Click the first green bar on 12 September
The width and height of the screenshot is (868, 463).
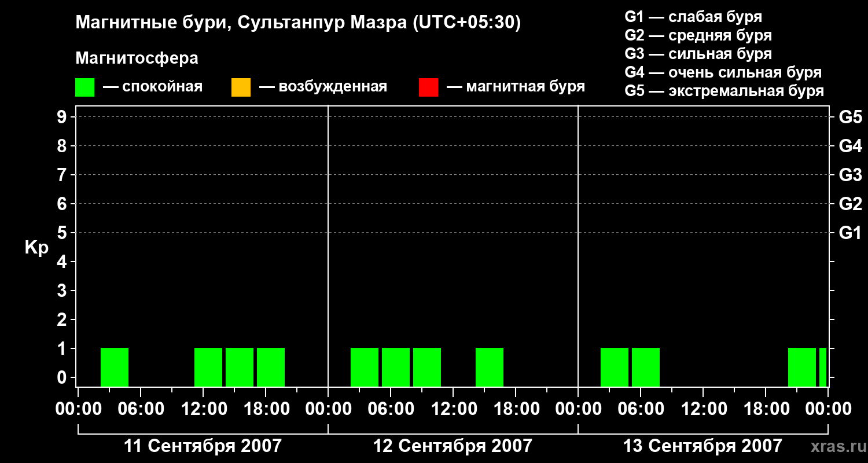pyautogui.click(x=365, y=367)
